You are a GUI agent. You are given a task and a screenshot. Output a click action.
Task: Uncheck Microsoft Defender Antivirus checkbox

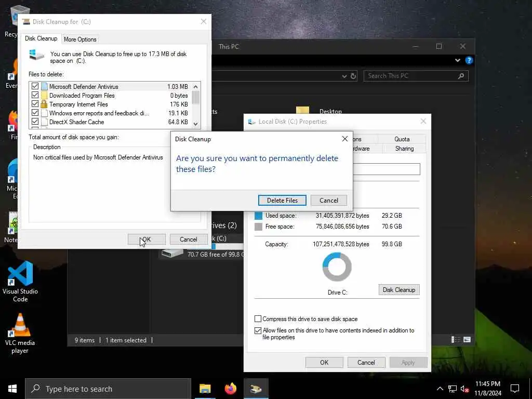click(x=35, y=86)
